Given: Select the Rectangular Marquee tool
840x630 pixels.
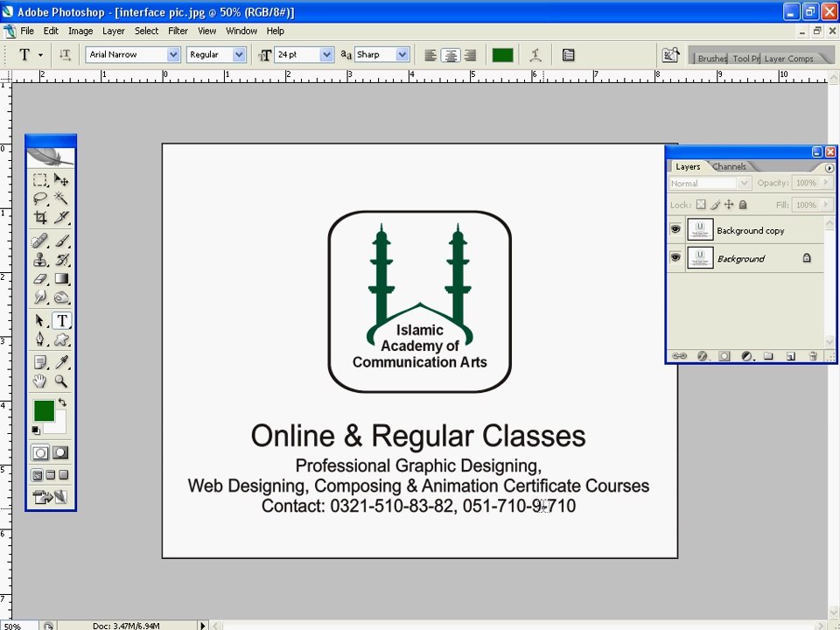Looking at the screenshot, I should coord(39,179).
